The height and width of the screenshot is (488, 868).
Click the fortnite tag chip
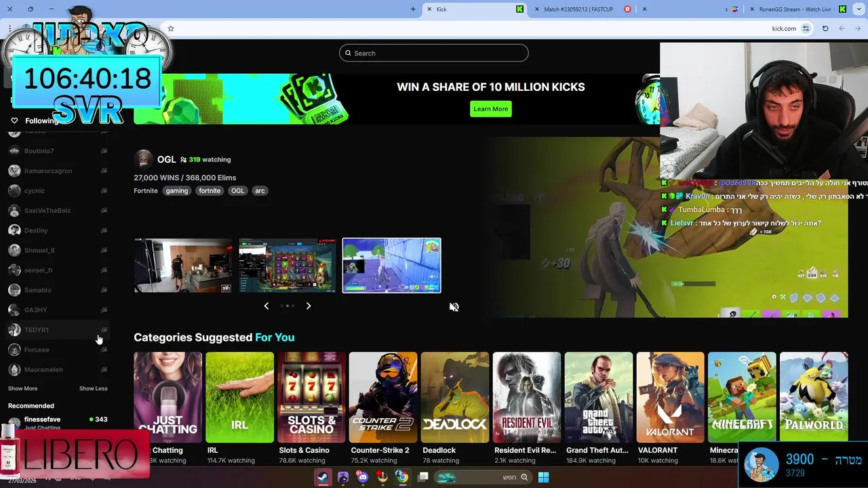pos(210,190)
